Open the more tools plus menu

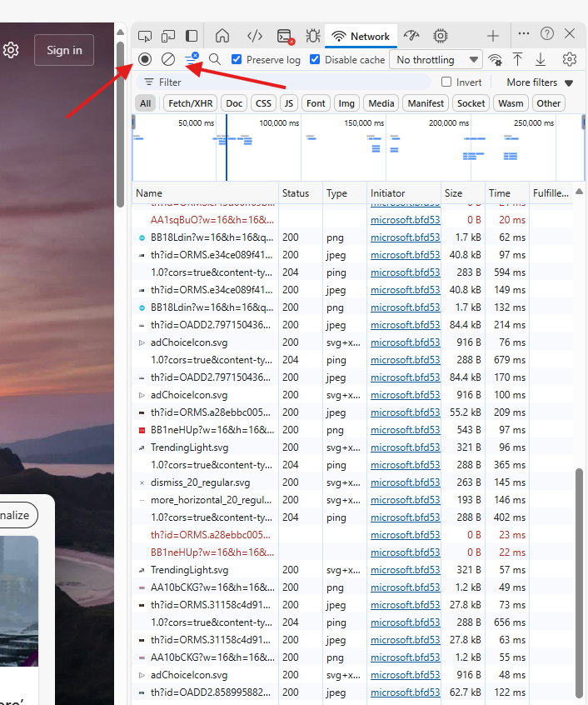coord(493,36)
